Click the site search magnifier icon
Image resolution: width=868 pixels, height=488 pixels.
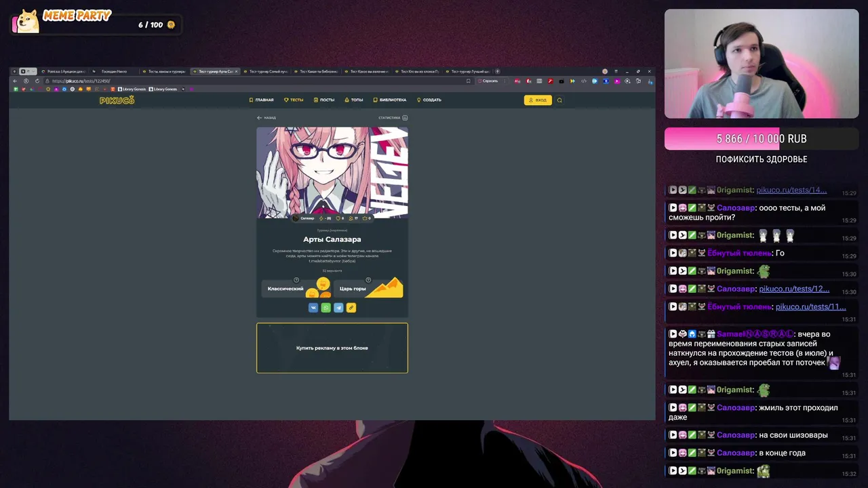[559, 100]
